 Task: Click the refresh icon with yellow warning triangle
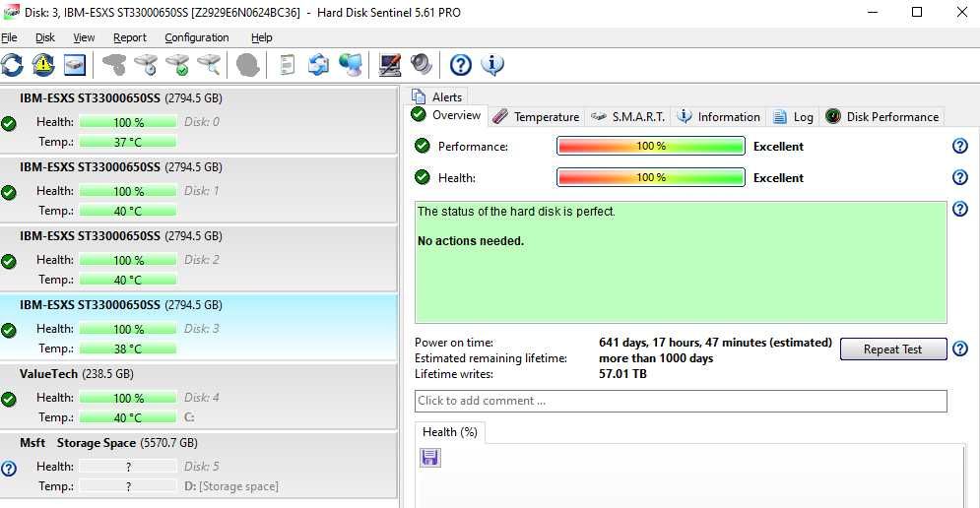tap(43, 64)
